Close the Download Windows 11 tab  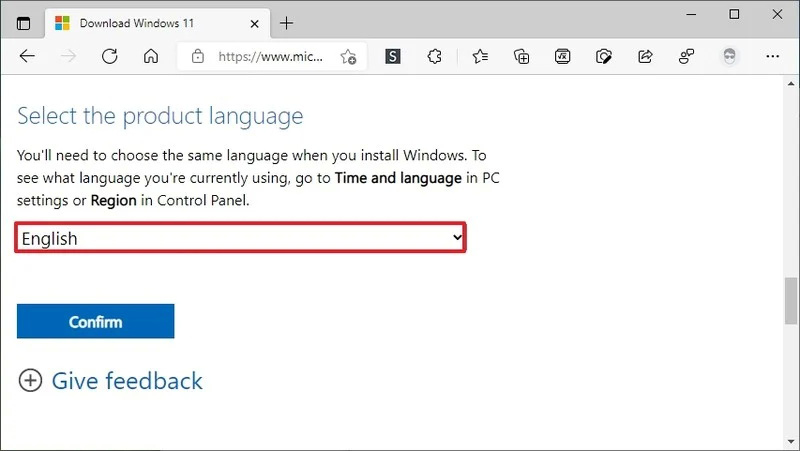pyautogui.click(x=254, y=23)
